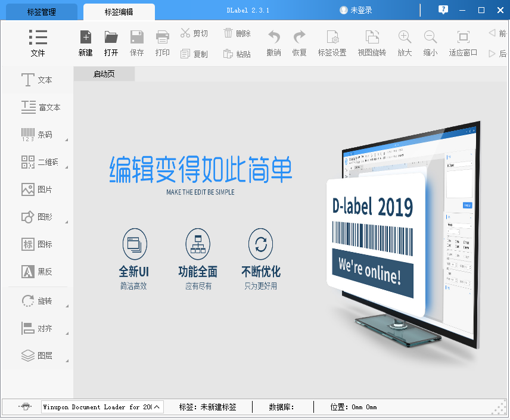Switch to the 标签编辑 tab
Viewport: 510px width, 420px height.
[119, 12]
